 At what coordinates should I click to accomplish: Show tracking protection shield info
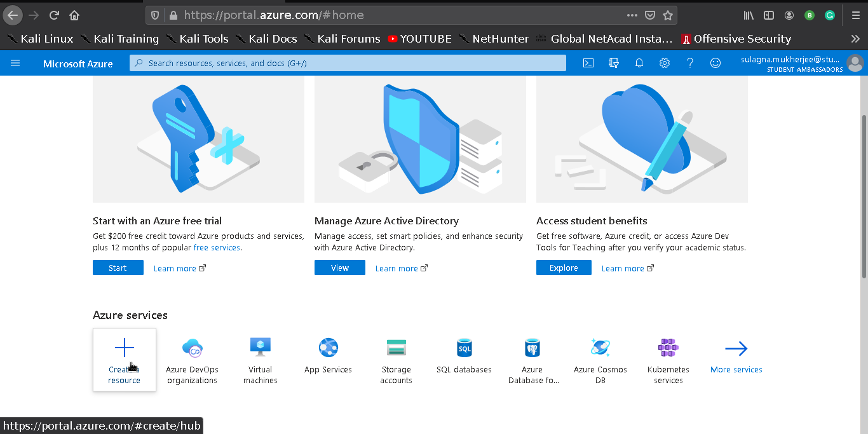[156, 15]
